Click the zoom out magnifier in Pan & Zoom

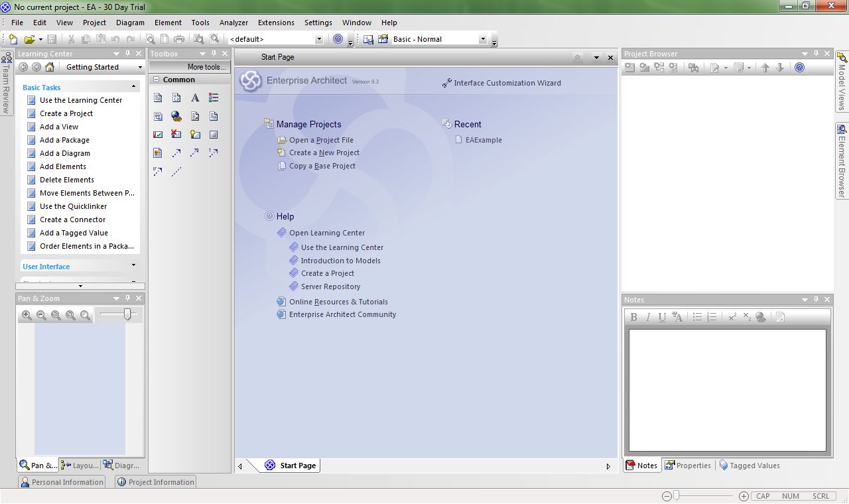[x=41, y=316]
